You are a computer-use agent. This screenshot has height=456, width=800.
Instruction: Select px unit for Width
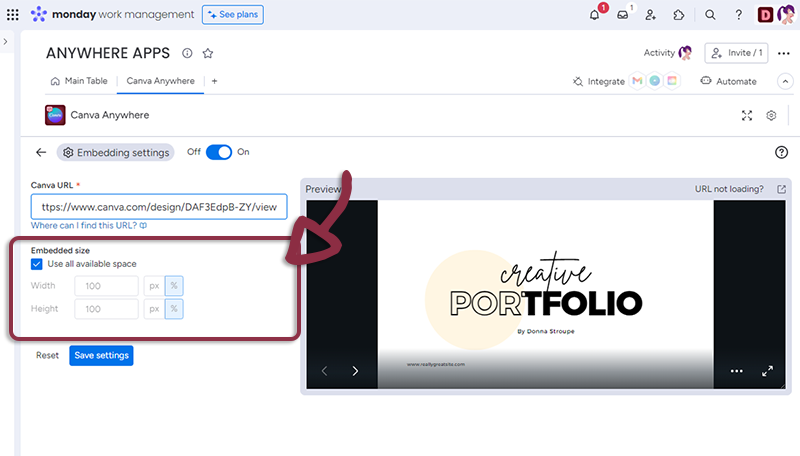(x=153, y=286)
